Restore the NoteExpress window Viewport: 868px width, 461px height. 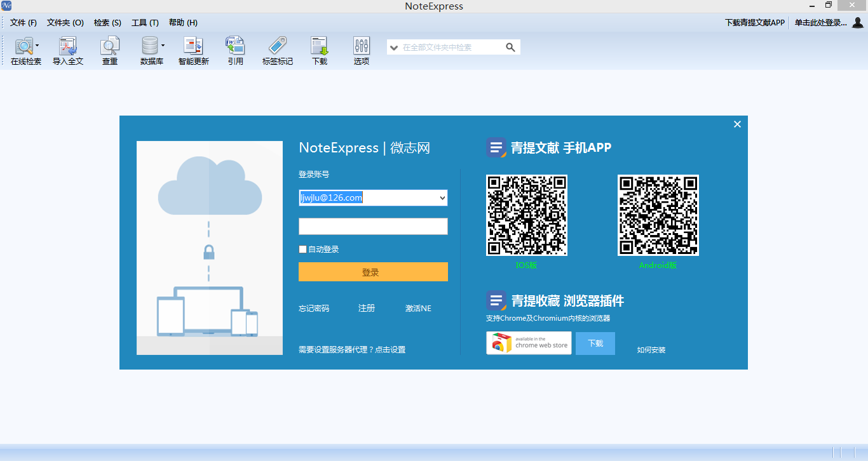tap(829, 5)
